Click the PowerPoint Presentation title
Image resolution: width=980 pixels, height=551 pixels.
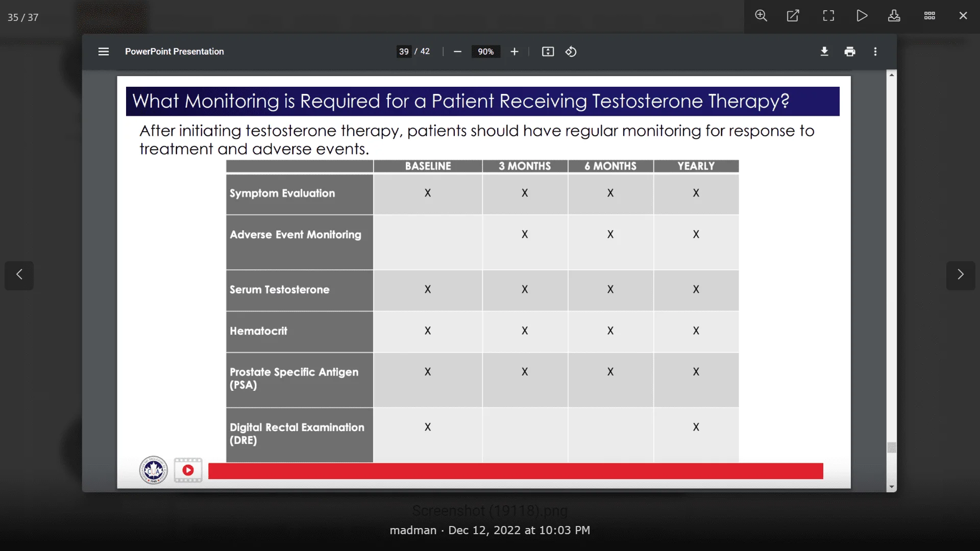point(175,52)
